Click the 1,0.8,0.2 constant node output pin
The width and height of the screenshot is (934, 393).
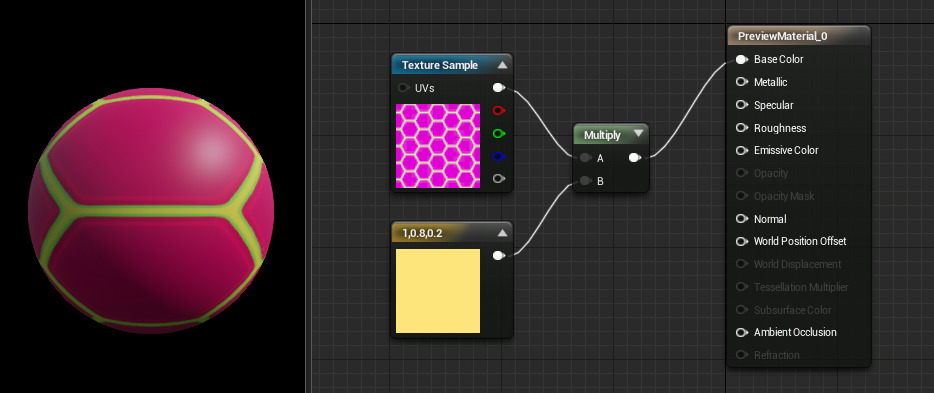pyautogui.click(x=499, y=256)
